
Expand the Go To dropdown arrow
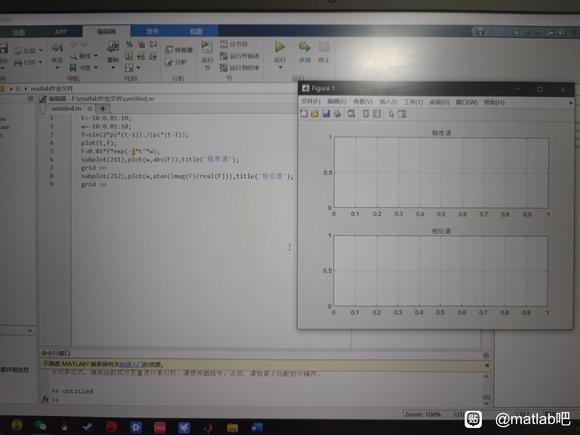click(57, 68)
